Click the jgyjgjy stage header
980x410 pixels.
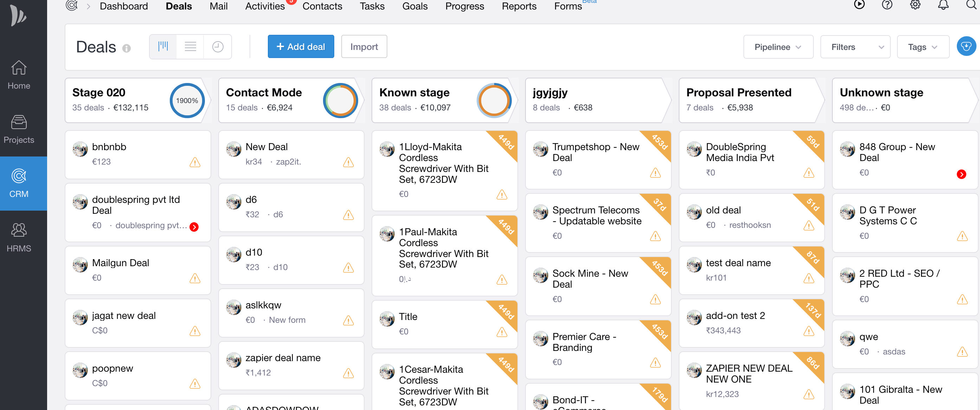tap(598, 100)
